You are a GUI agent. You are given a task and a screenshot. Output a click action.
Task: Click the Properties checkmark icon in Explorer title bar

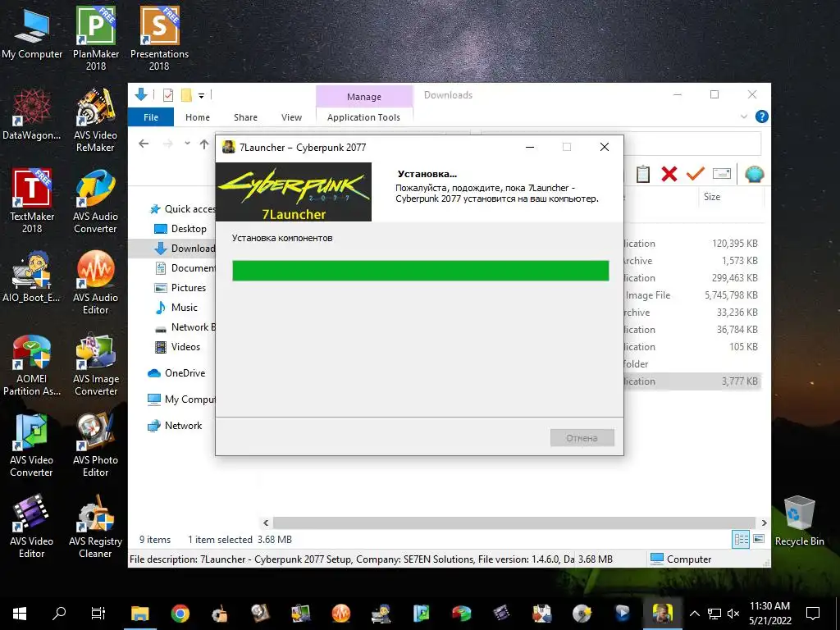[x=168, y=95]
